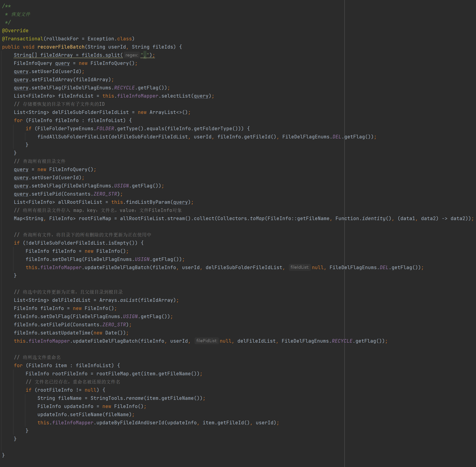
Task: Click the italic RECYCLE constant in setDelFlag
Action: (124, 88)
